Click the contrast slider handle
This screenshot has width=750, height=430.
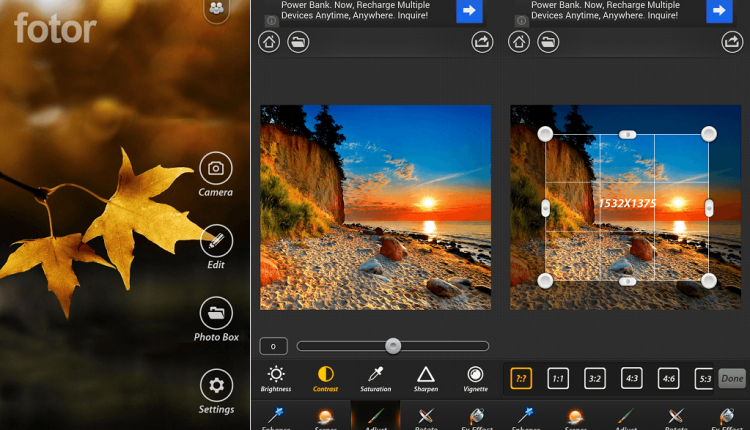tap(393, 345)
